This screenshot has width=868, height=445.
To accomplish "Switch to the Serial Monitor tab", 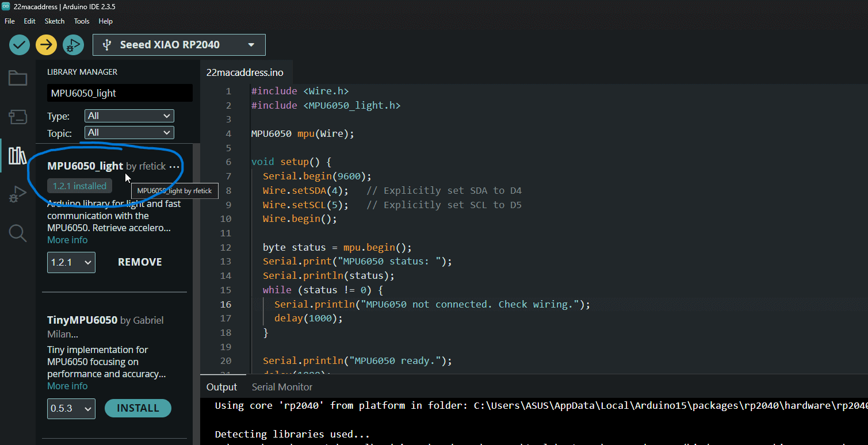I will (282, 387).
